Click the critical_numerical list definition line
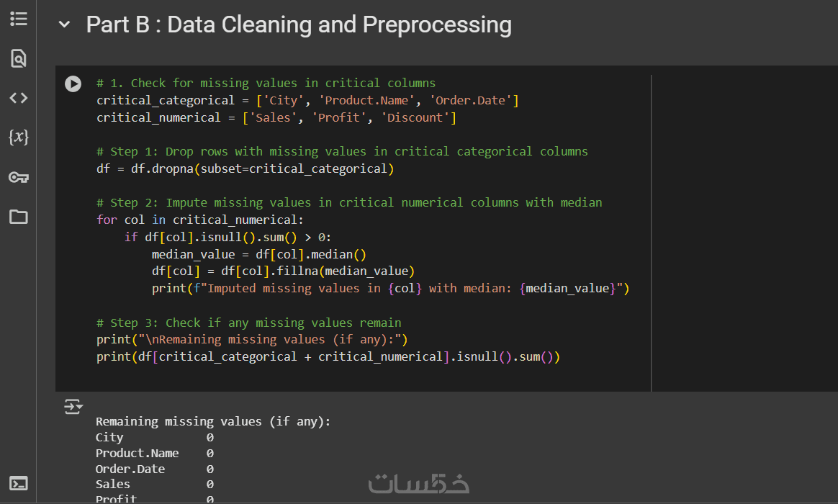 pyautogui.click(x=276, y=117)
